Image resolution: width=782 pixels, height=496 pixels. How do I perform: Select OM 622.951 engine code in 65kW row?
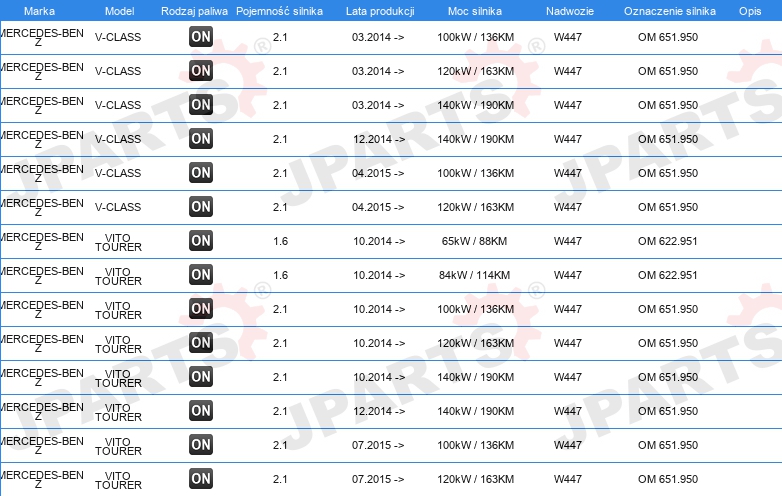tap(668, 241)
